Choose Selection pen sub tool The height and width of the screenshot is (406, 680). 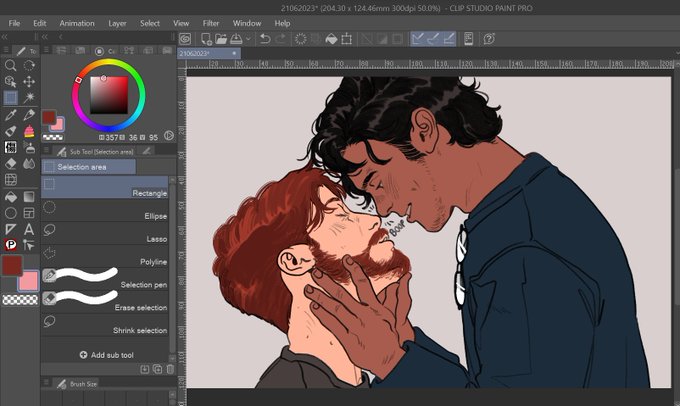(105, 279)
